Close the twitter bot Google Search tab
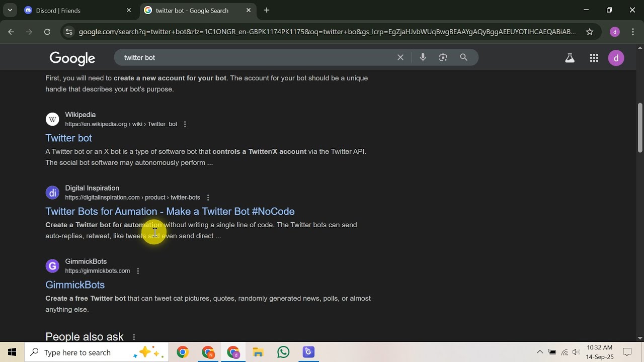 point(249,10)
